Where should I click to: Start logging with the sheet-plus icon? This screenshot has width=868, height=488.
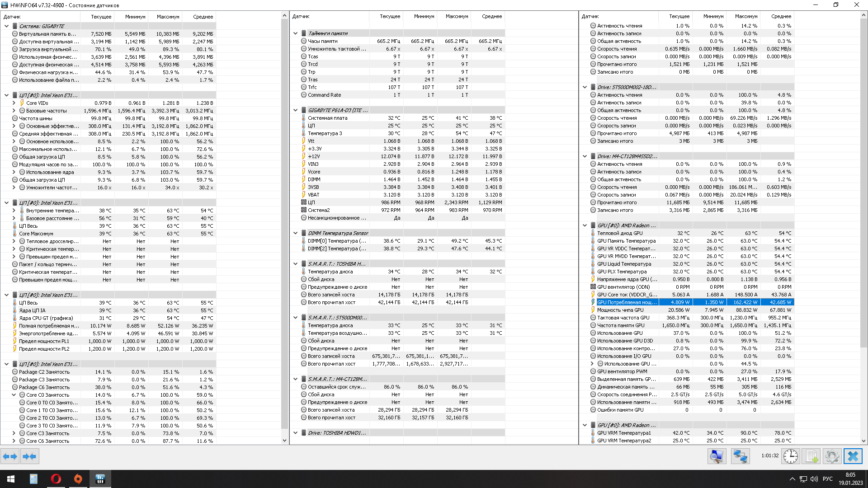pyautogui.click(x=811, y=456)
